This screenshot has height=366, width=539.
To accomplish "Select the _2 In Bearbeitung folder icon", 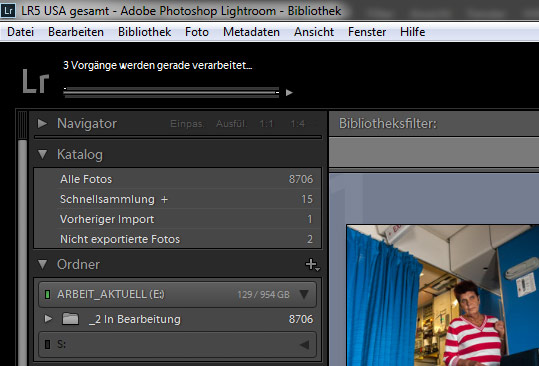I will (x=70, y=319).
